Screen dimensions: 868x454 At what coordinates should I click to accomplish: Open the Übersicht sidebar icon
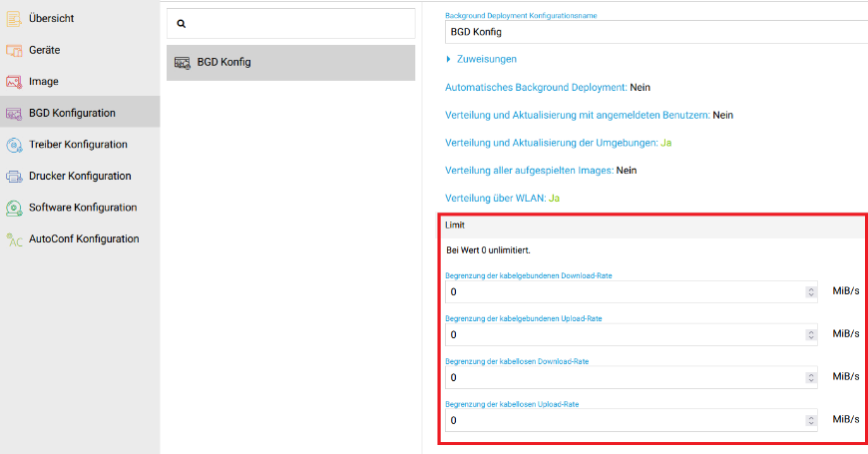coord(14,19)
